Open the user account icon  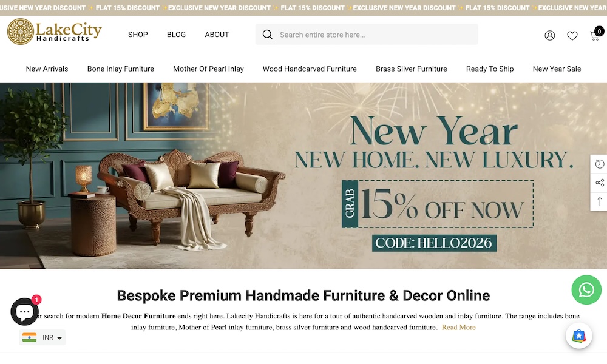pos(550,35)
